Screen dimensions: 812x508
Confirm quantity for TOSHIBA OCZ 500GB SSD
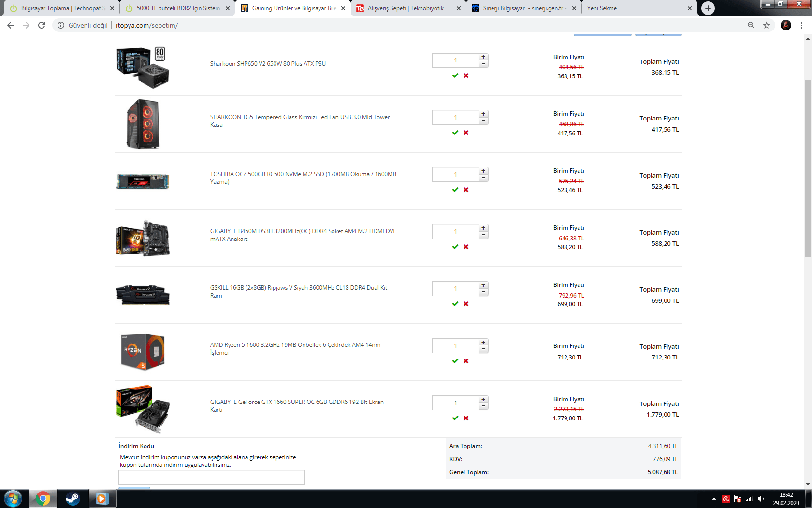[455, 190]
